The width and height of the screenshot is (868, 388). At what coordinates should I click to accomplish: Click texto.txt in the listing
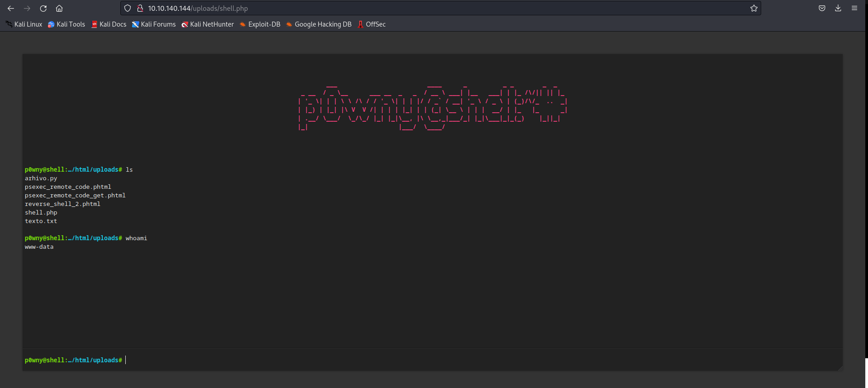pos(41,221)
